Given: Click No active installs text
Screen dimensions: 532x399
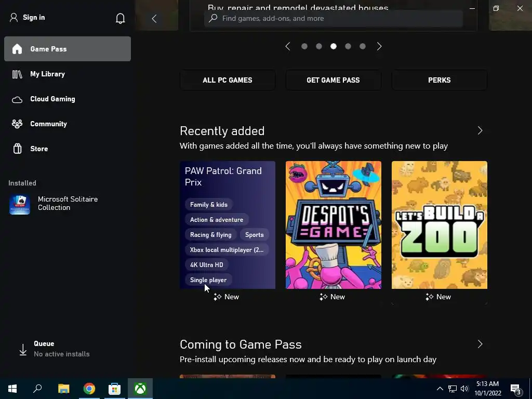Looking at the screenshot, I should coord(62,354).
